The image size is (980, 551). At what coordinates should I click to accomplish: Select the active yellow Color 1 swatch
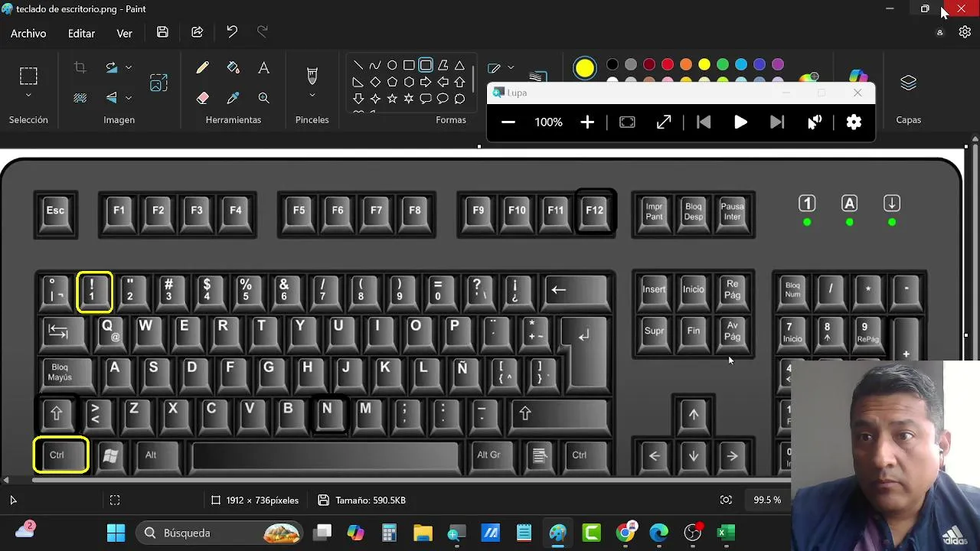coord(585,68)
